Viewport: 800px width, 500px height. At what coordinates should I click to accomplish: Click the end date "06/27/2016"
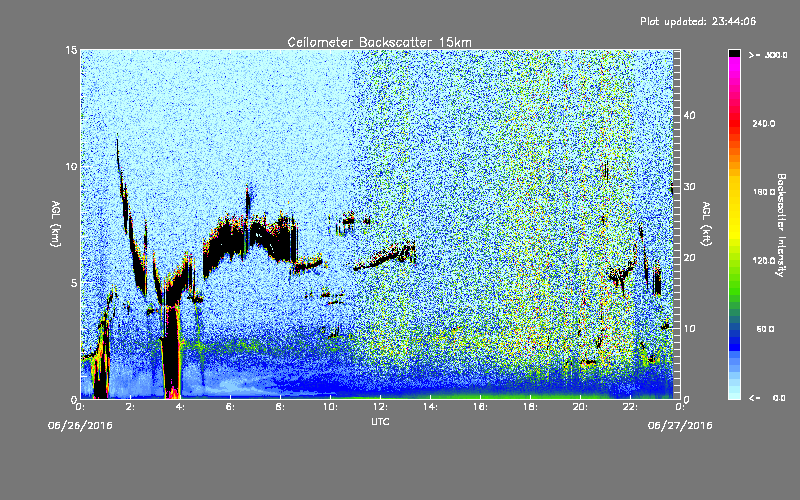[680, 426]
